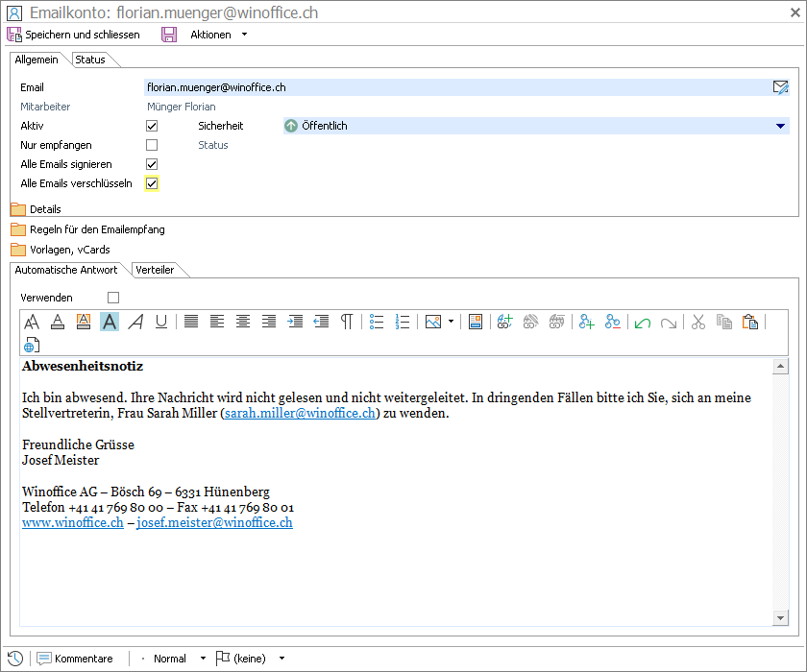The width and height of the screenshot is (807, 672).
Task: Toggle italic text formatting
Action: (135, 323)
